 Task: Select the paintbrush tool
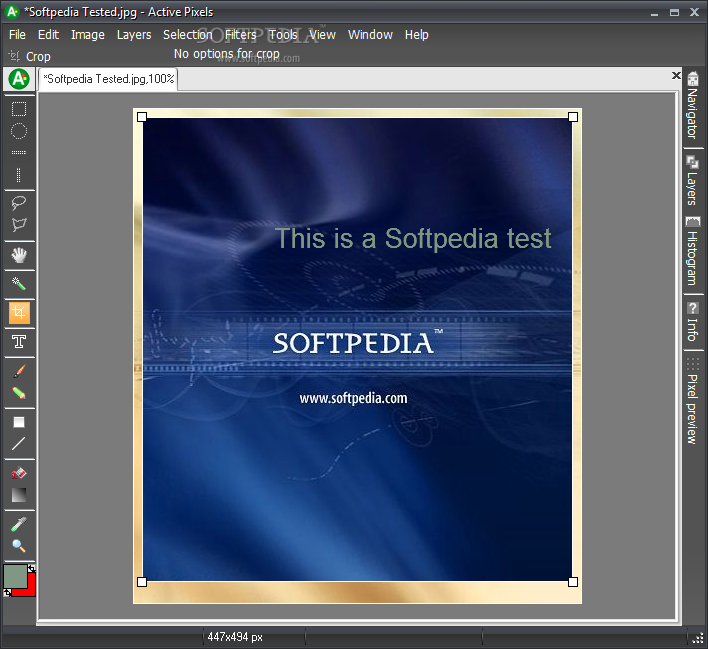tap(19, 371)
